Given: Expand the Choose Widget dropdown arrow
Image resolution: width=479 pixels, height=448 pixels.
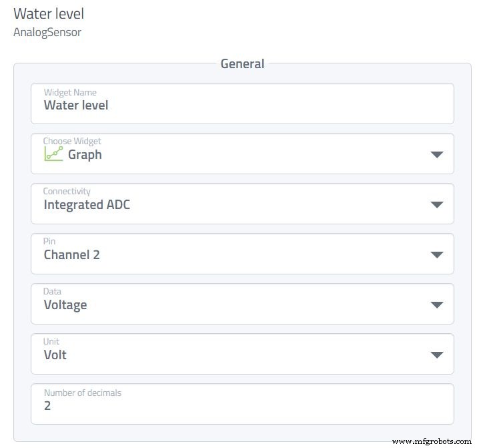Looking at the screenshot, I should 437,154.
